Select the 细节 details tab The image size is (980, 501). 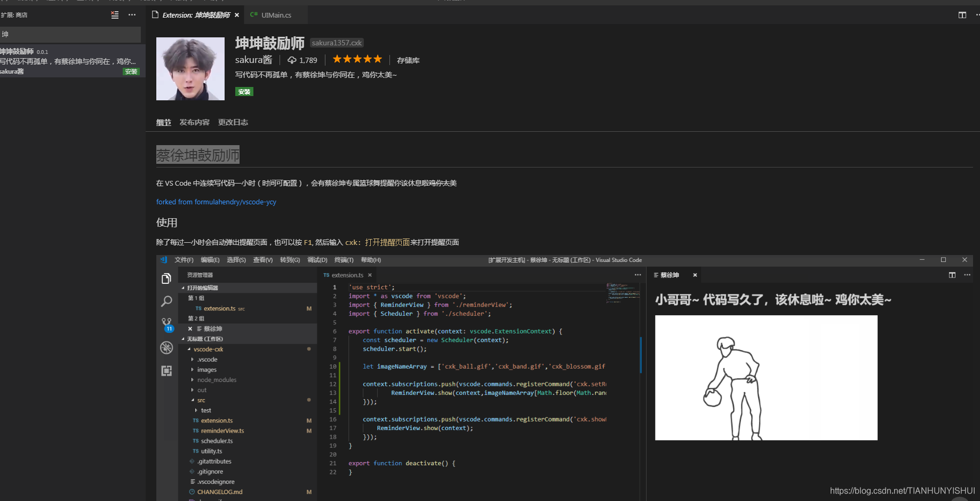click(x=163, y=122)
